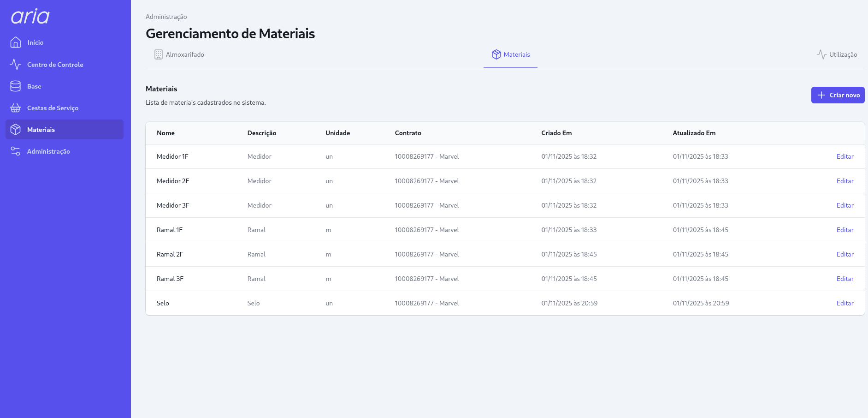Open Centro de Controle pulse icon
The image size is (868, 418).
click(16, 65)
